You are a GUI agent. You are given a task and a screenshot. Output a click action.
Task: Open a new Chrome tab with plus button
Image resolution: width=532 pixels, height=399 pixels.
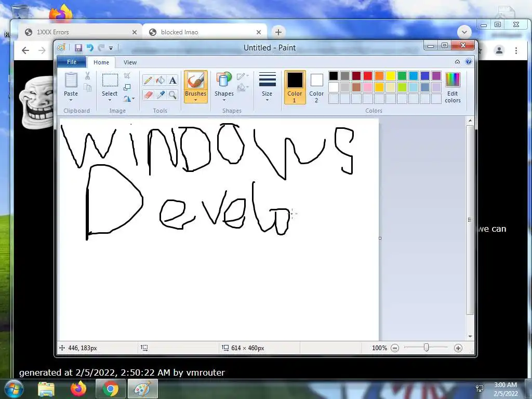coord(278,32)
